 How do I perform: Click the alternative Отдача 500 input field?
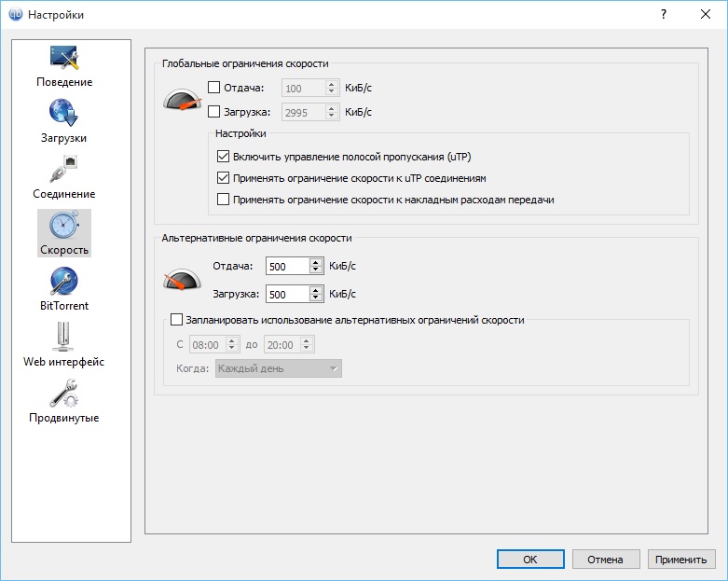(287, 266)
